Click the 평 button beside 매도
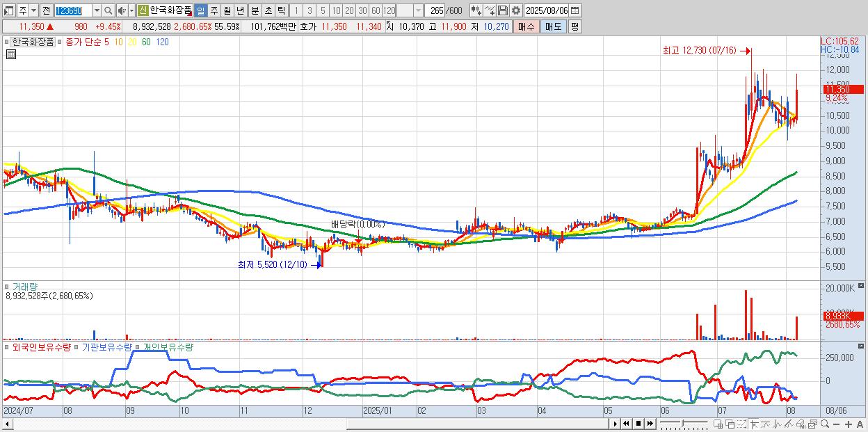 click(x=574, y=26)
